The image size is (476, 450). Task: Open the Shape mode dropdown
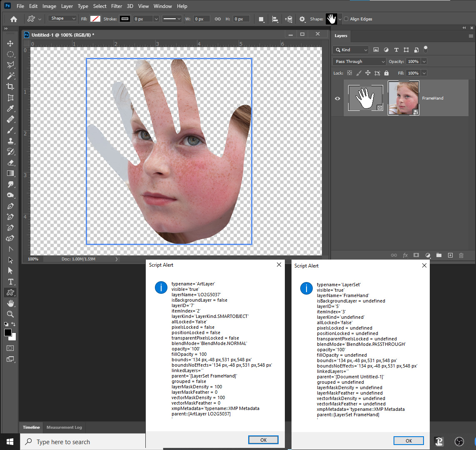(x=62, y=18)
